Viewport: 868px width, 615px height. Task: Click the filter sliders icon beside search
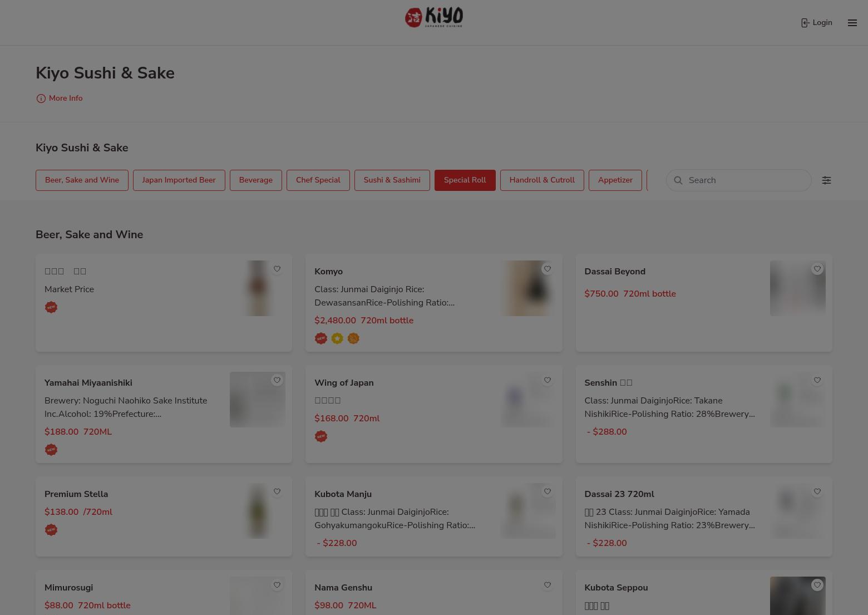pos(826,180)
